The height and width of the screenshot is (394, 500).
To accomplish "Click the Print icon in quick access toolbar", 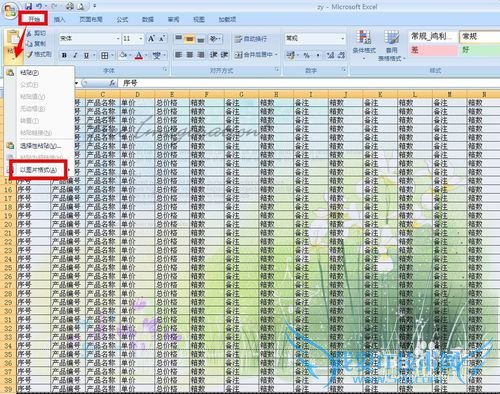I will pyautogui.click(x=69, y=6).
